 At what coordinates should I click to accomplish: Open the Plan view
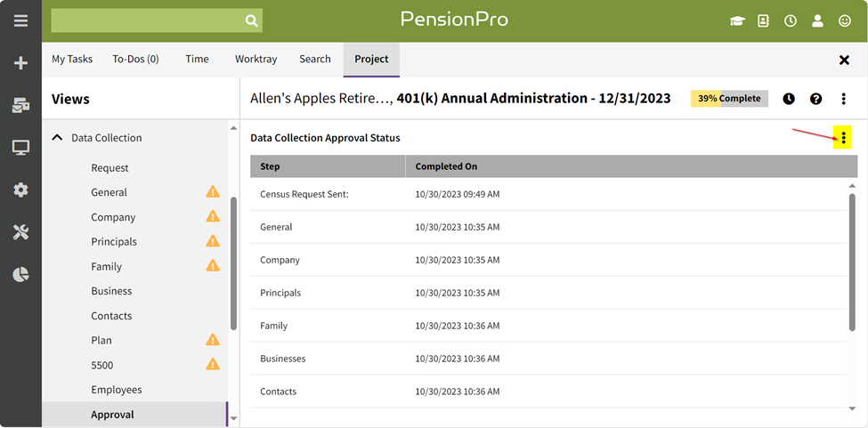click(x=101, y=340)
